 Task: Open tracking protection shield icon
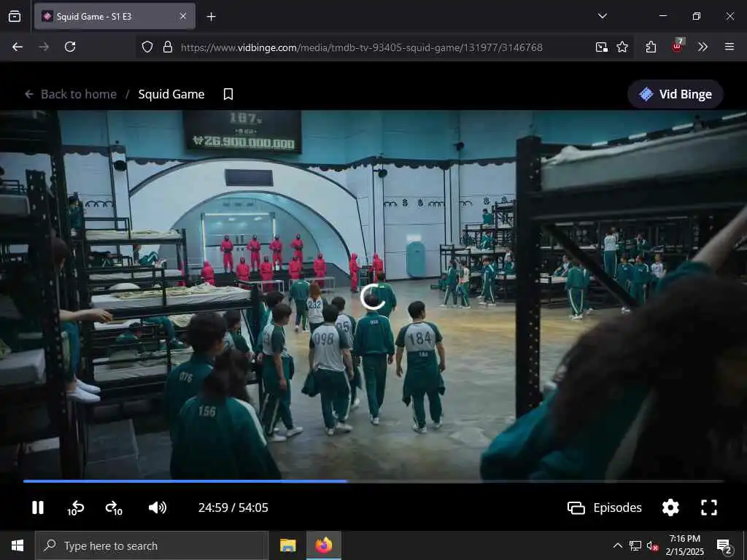[147, 47]
